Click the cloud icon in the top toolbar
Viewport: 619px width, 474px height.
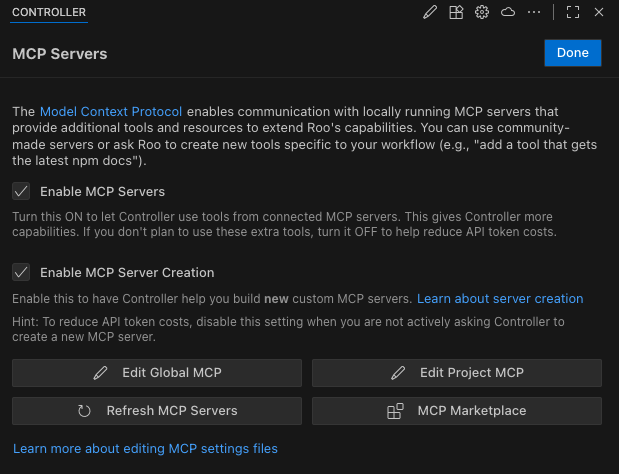tap(508, 12)
